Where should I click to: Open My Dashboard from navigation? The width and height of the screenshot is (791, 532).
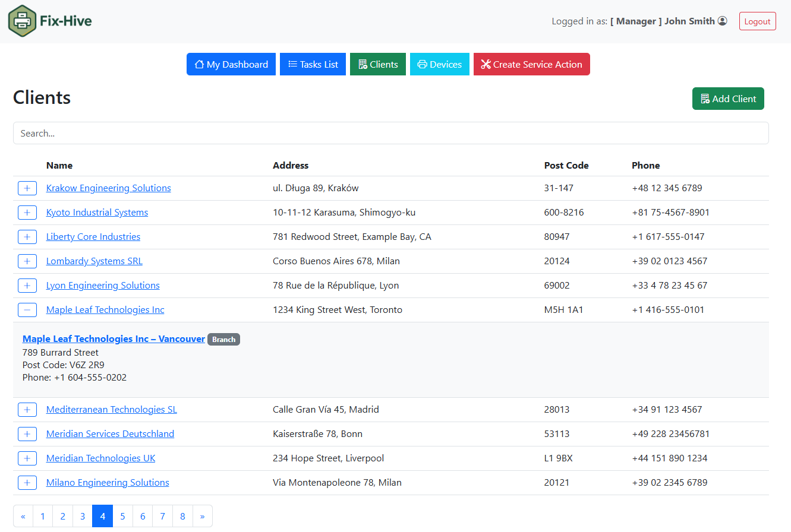(231, 64)
